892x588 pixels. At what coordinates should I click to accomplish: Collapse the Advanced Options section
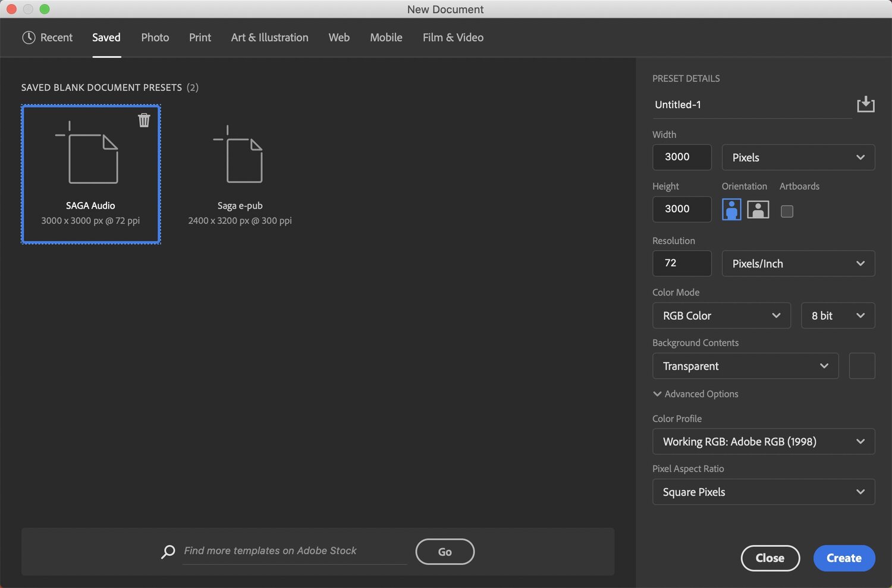tap(695, 394)
